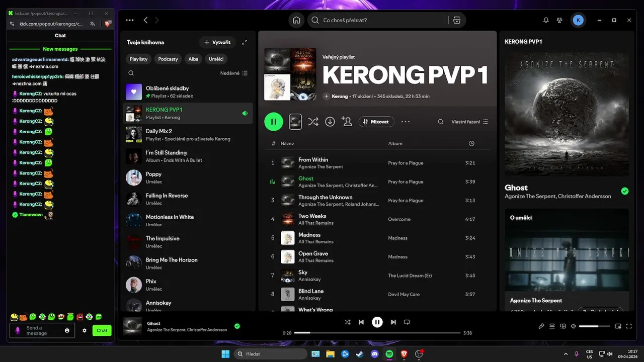Viewport: 644px width, 362px height.
Task: Open Bring Me The Horizon artist
Action: point(188,263)
